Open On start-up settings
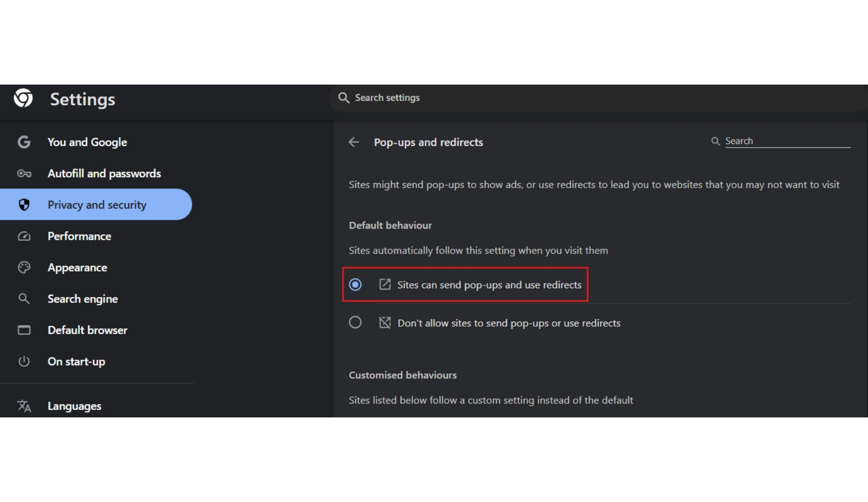Viewport: 868px width, 502px height. pyautogui.click(x=97, y=361)
